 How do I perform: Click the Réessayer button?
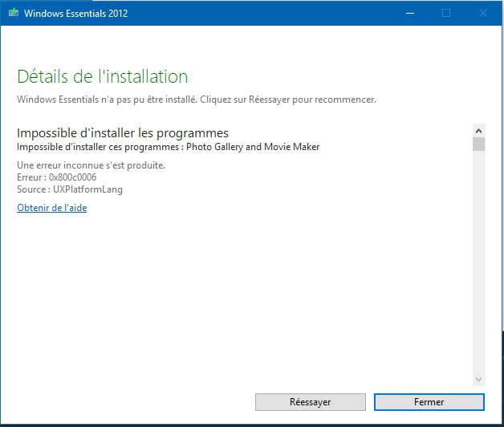tap(310, 402)
